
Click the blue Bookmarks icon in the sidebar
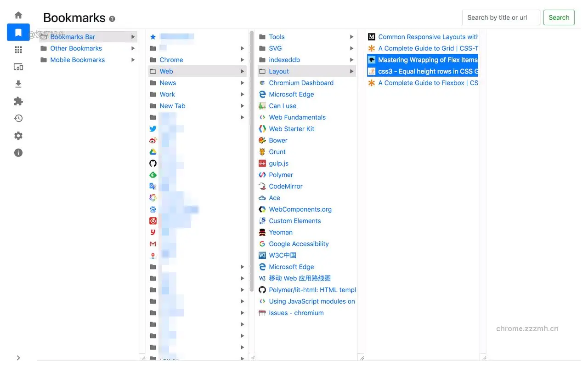(x=18, y=32)
